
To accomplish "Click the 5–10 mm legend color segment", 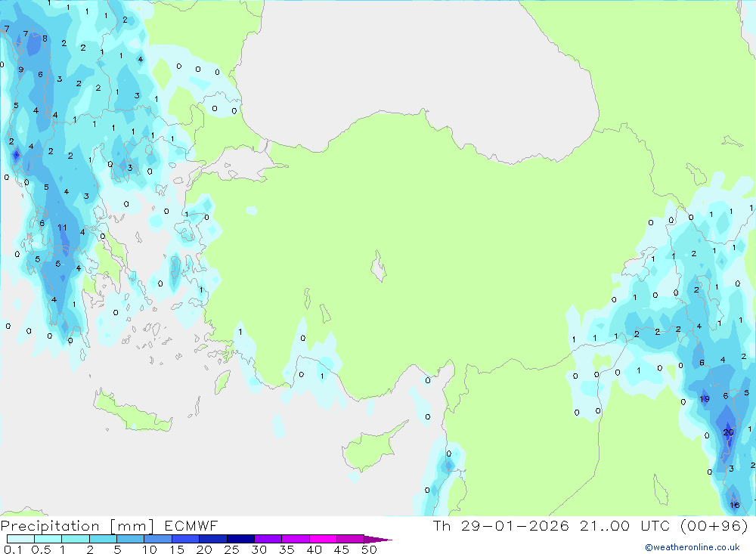I will click(x=130, y=539).
